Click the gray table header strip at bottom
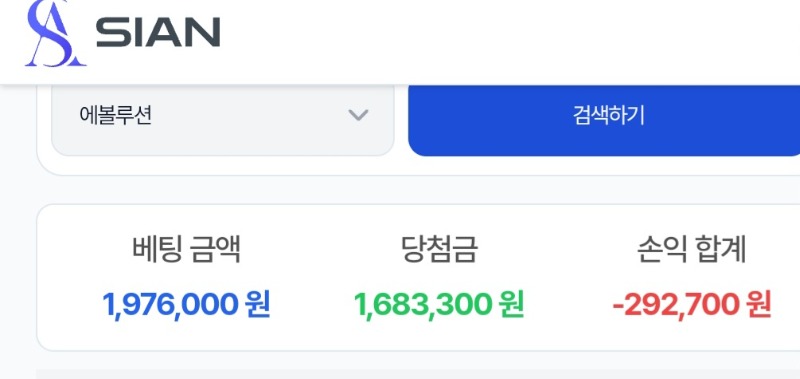This screenshot has width=800, height=379. tap(418, 374)
